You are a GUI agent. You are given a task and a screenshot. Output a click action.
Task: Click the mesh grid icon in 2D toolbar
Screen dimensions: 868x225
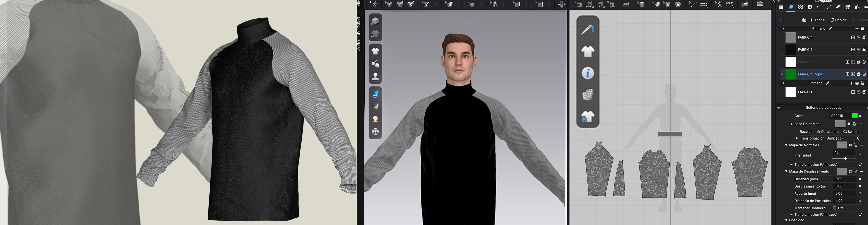point(588,95)
